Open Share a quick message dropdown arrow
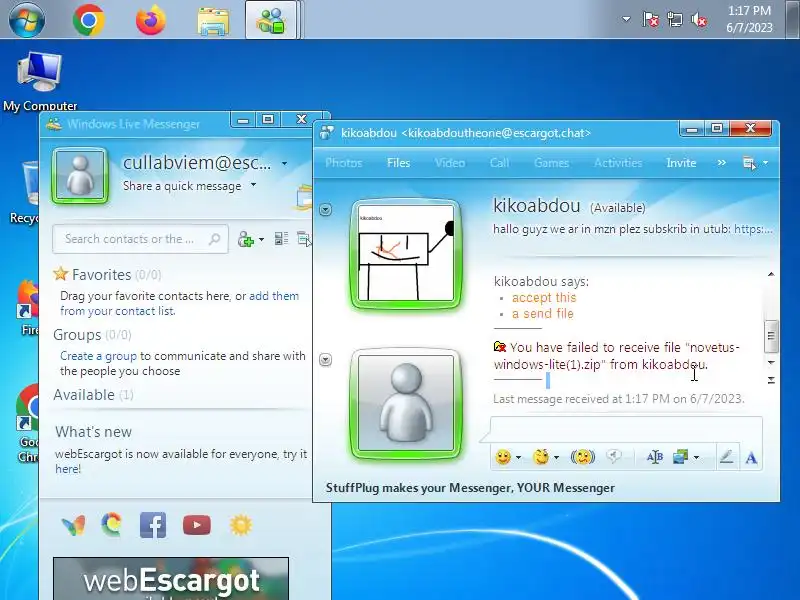This screenshot has width=800, height=600. point(254,185)
